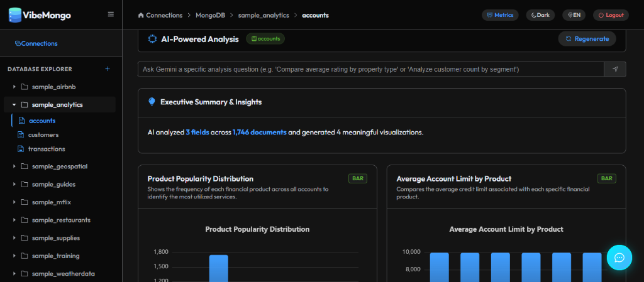
Task: Click the sample_training folder icon
Action: pyautogui.click(x=25, y=256)
